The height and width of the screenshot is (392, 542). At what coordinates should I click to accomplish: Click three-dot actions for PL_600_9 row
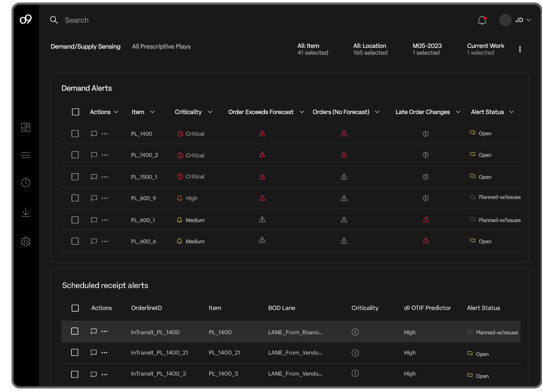pos(105,198)
